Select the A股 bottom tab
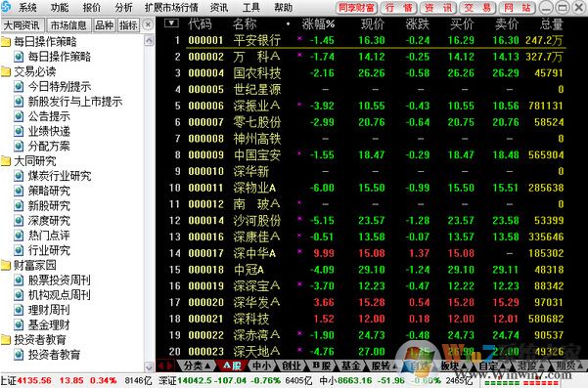The height and width of the screenshot is (388, 588). 232,366
